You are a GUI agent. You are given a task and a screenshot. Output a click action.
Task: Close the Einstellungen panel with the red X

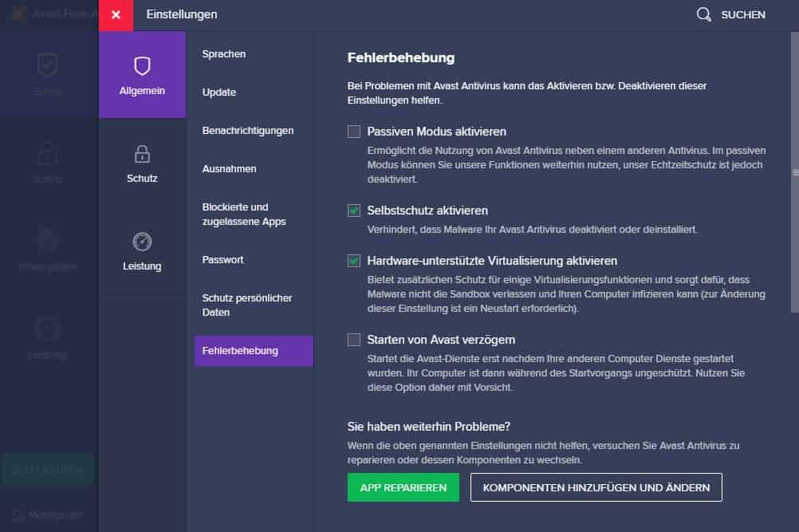[116, 15]
